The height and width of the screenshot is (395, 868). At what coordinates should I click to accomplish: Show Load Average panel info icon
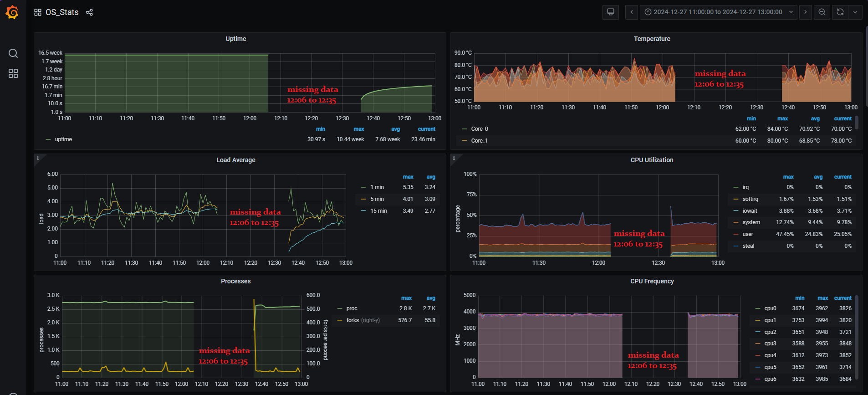(x=38, y=158)
